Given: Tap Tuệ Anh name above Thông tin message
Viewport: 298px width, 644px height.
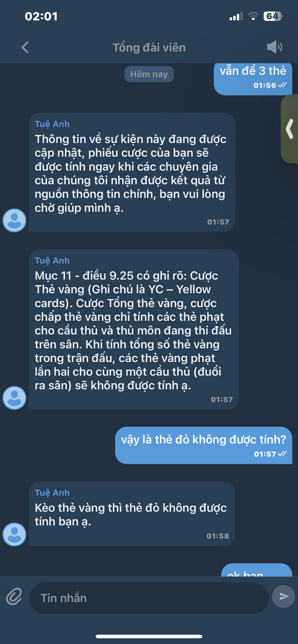Looking at the screenshot, I should [x=52, y=124].
